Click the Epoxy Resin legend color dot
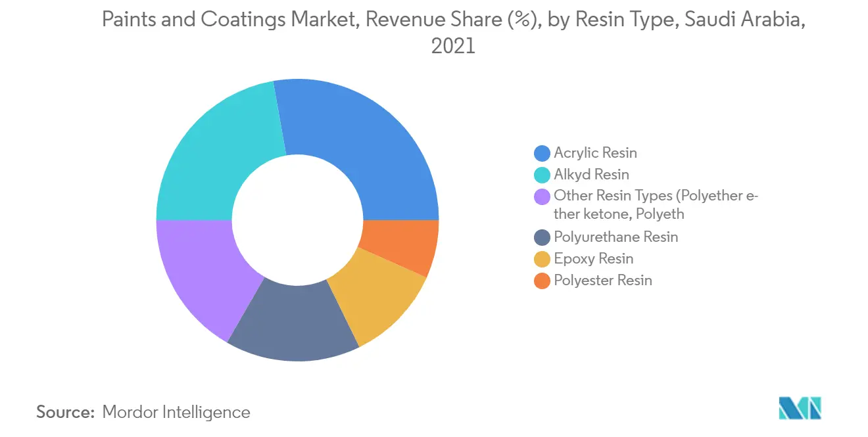 coord(541,258)
